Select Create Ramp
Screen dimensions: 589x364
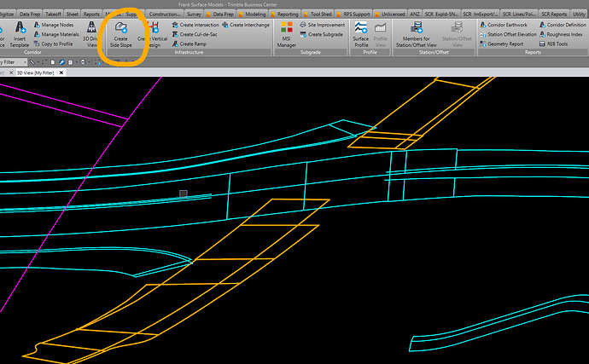(190, 44)
